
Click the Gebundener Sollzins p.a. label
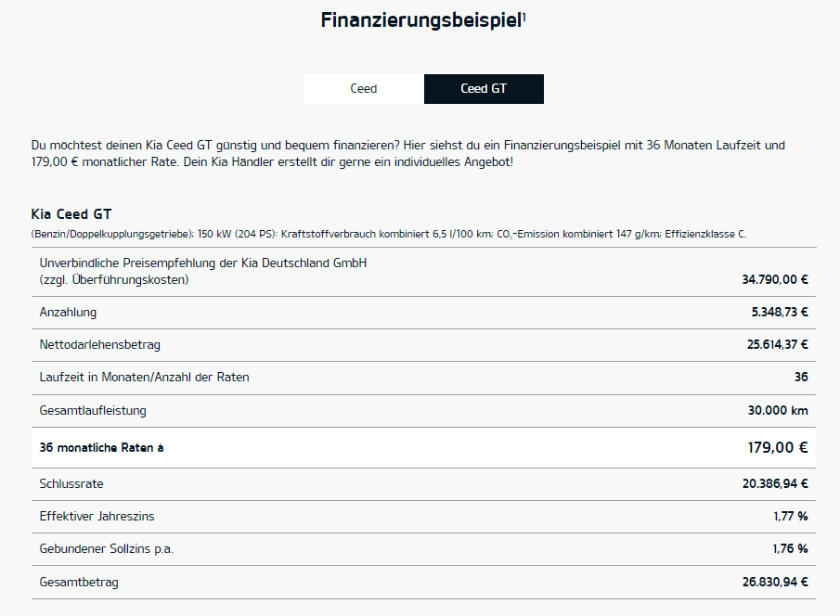point(106,549)
